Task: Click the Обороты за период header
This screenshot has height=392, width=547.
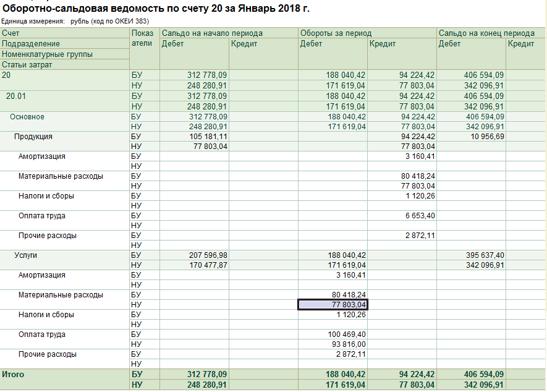Action: pos(336,33)
